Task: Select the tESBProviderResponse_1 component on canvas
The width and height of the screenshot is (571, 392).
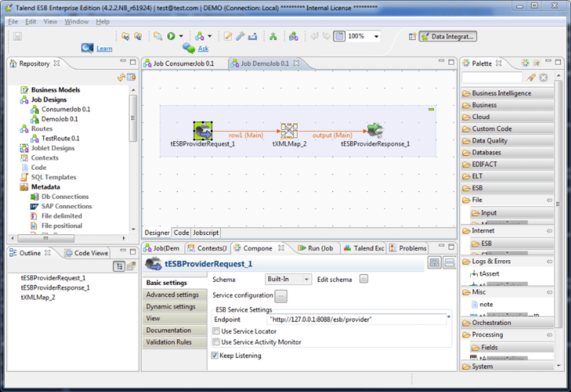Action: click(x=375, y=130)
